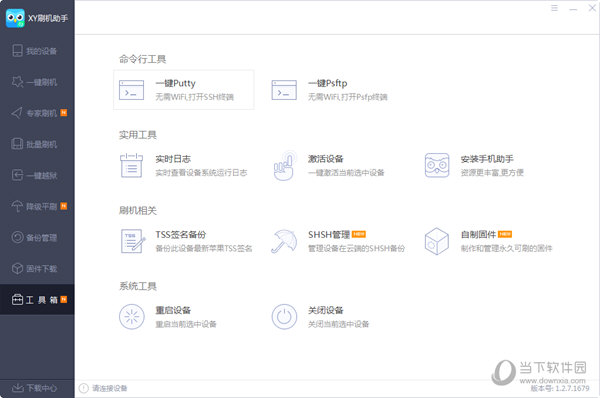Click 管理设备在云端的SHSH备份 description
600x398 pixels.
coord(356,249)
